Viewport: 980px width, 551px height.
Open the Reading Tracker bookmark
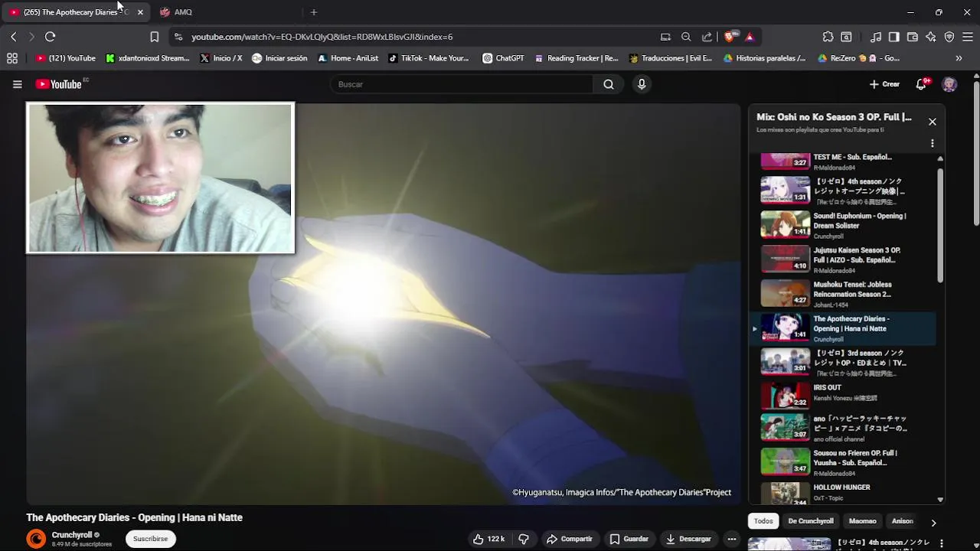coord(577,58)
